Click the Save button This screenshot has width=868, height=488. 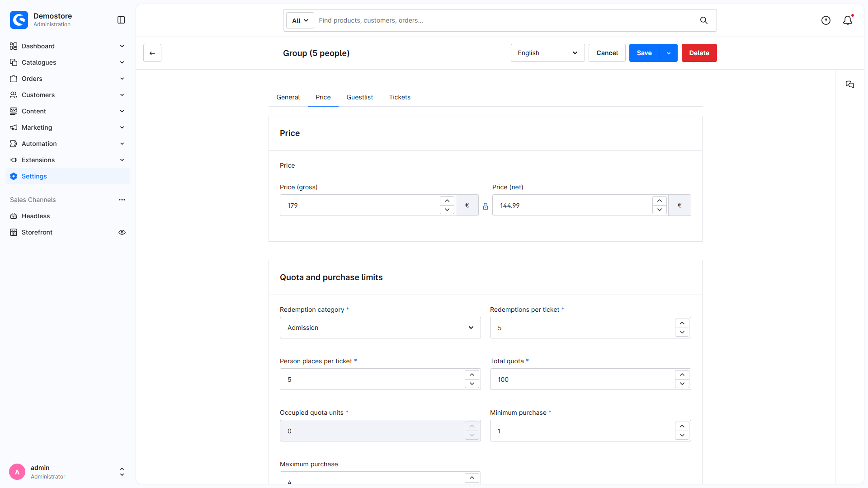[x=644, y=53]
